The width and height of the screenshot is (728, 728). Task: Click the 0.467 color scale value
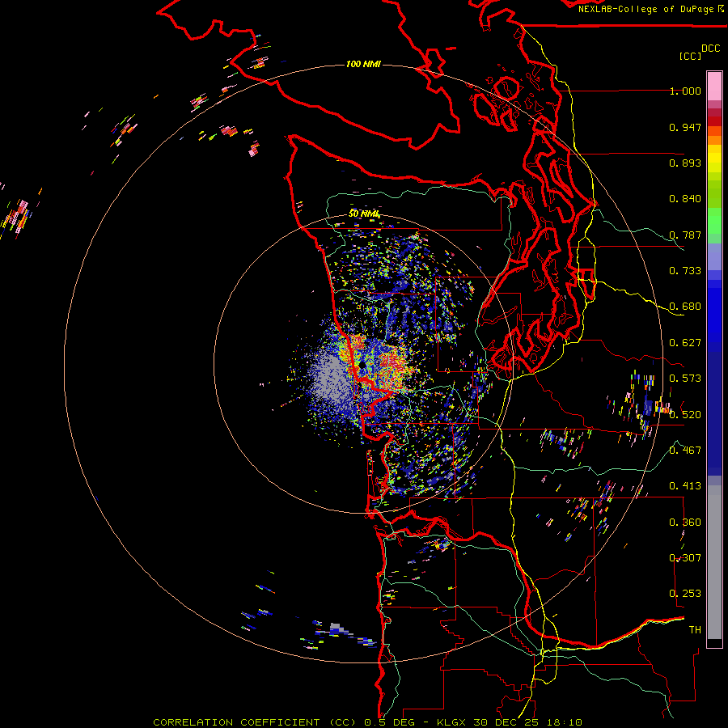pyautogui.click(x=685, y=451)
